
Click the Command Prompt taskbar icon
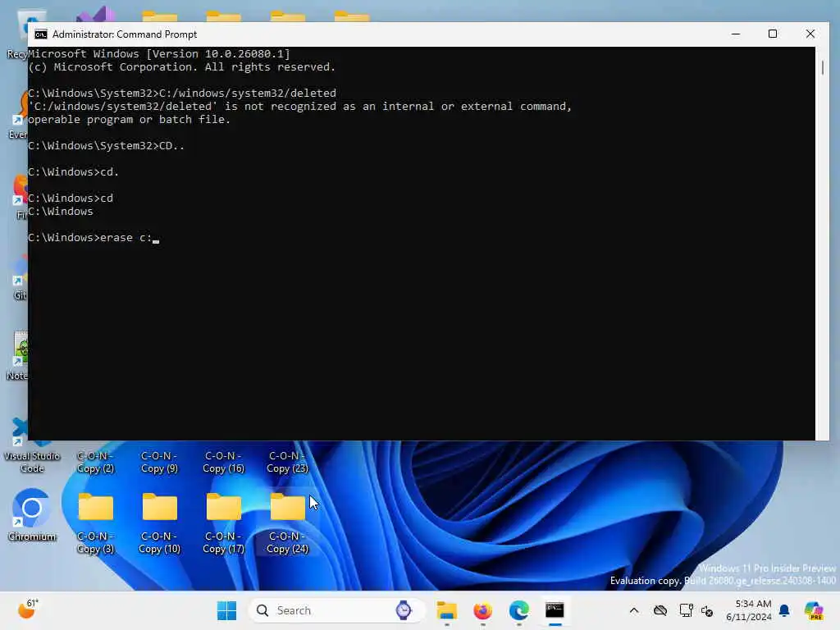tap(555, 610)
